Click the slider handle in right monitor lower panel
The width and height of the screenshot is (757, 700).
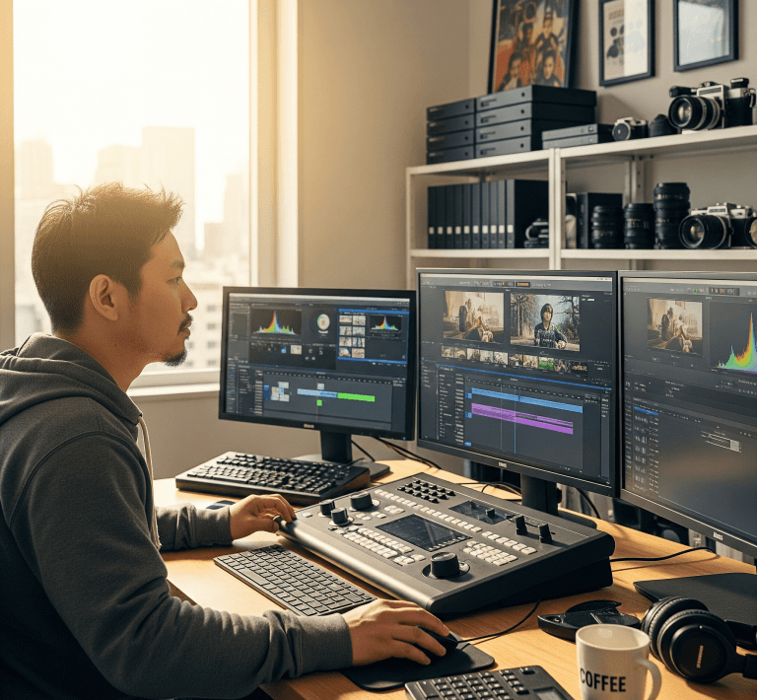point(734,445)
